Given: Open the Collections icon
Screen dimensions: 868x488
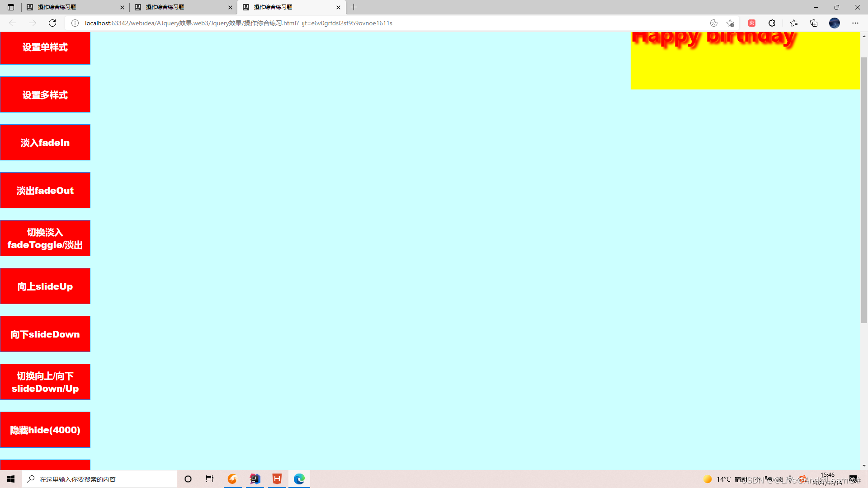Looking at the screenshot, I should pos(814,23).
